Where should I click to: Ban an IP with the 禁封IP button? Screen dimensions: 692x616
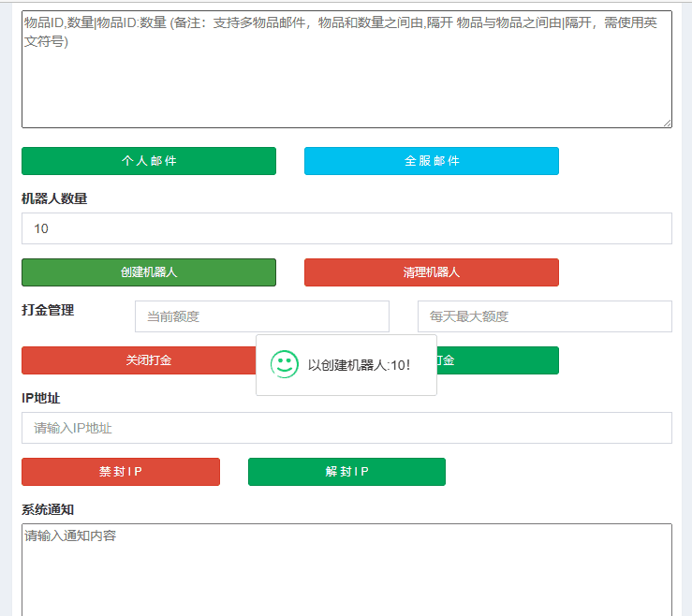[x=121, y=472]
